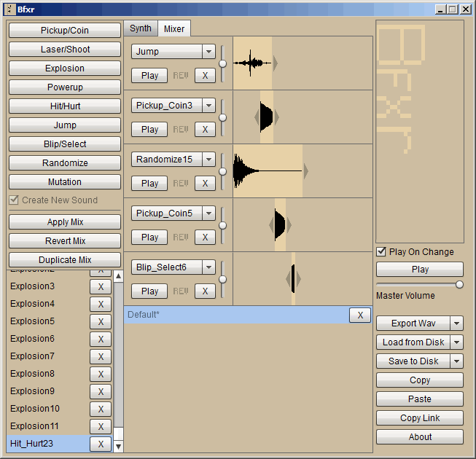Generate a Hit/Hurt sound
Viewport: 476px width, 459px height.
coord(65,106)
